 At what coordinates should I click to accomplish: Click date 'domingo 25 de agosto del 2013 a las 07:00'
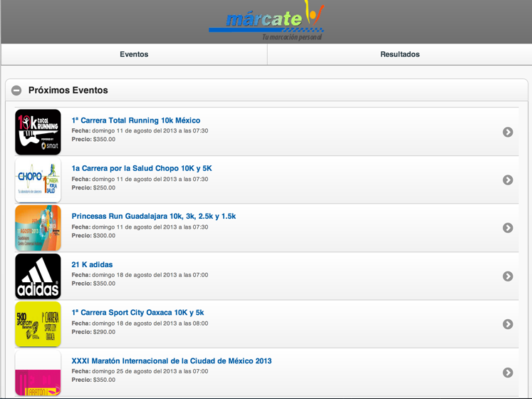pos(150,371)
